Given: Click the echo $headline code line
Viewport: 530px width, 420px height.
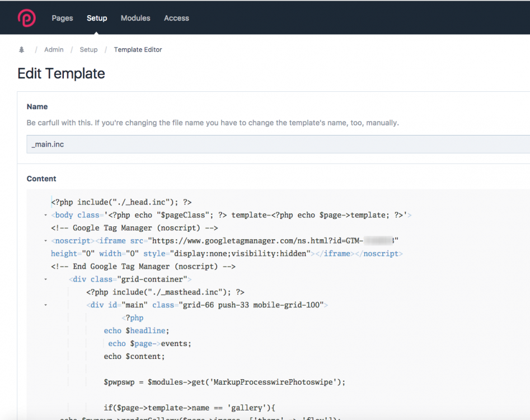Looking at the screenshot, I should click(x=136, y=331).
